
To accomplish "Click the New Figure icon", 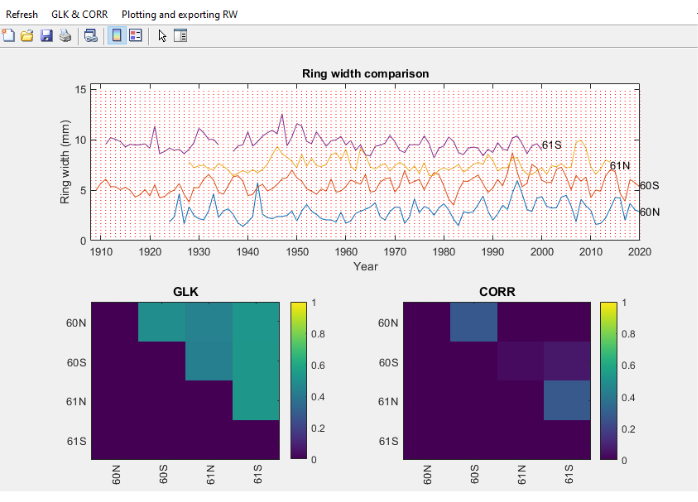I will (8, 36).
